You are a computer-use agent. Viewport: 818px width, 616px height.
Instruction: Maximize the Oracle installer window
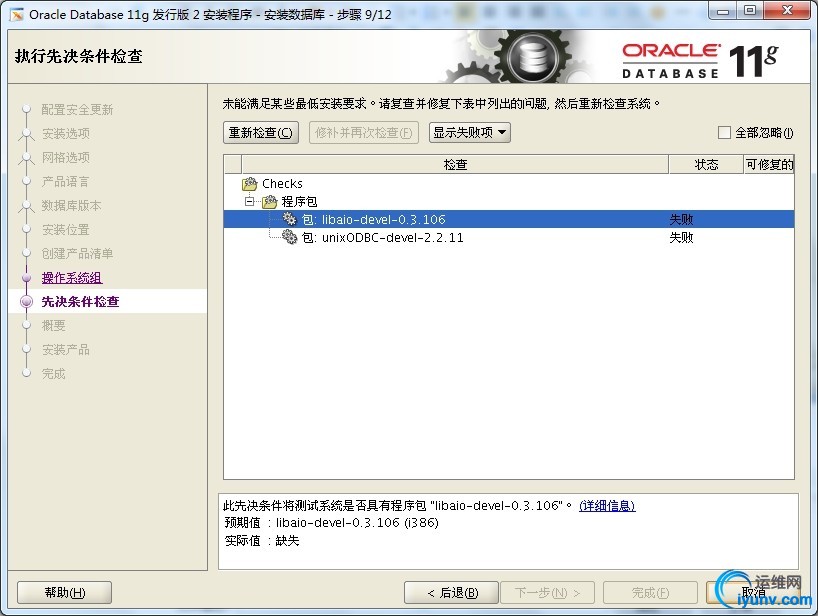point(749,11)
